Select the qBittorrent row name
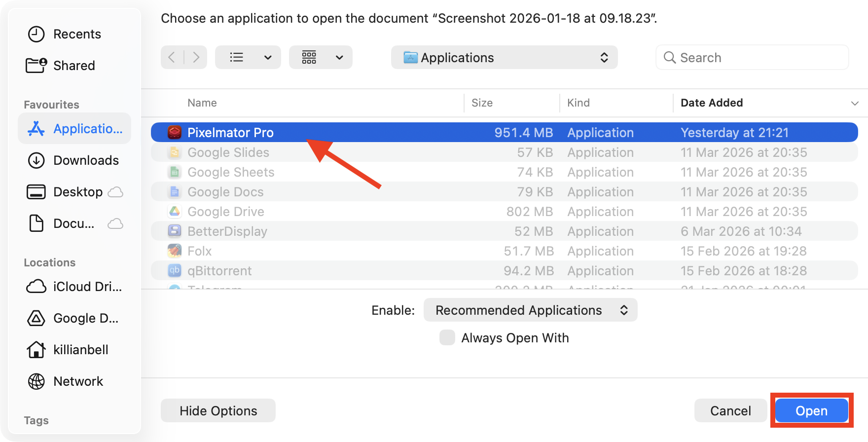Screen dimensions: 868x442 click(x=219, y=270)
